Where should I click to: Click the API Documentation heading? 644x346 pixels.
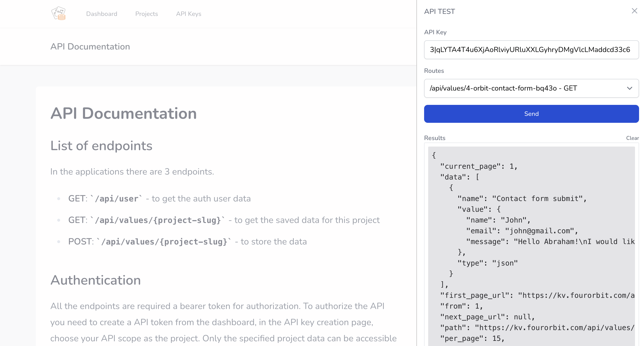[123, 114]
